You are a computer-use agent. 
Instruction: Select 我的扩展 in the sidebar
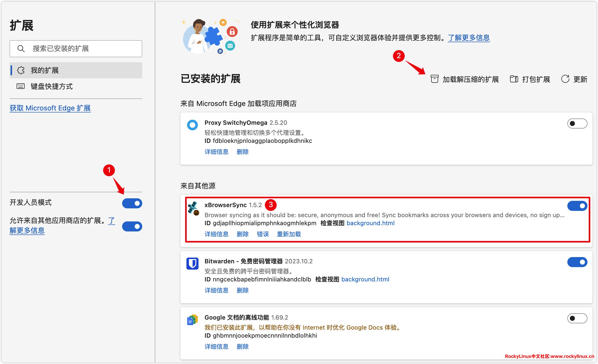[x=45, y=70]
